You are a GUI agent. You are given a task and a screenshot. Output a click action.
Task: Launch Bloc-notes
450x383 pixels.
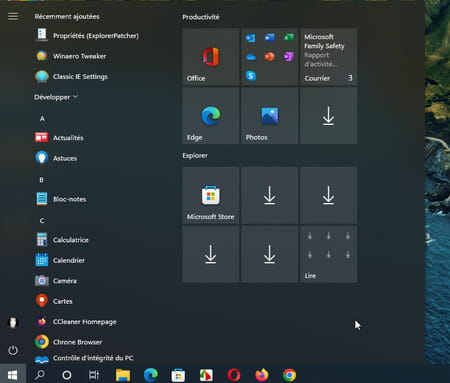(61, 199)
